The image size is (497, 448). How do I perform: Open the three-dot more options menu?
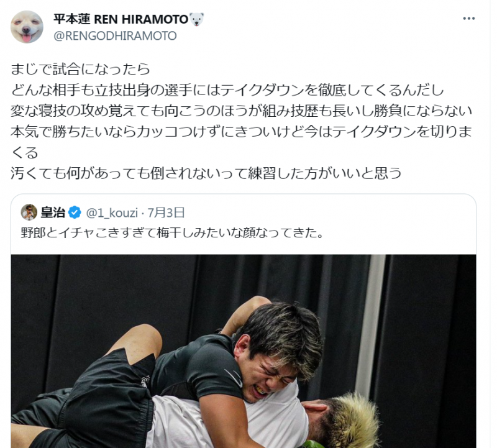point(469,19)
